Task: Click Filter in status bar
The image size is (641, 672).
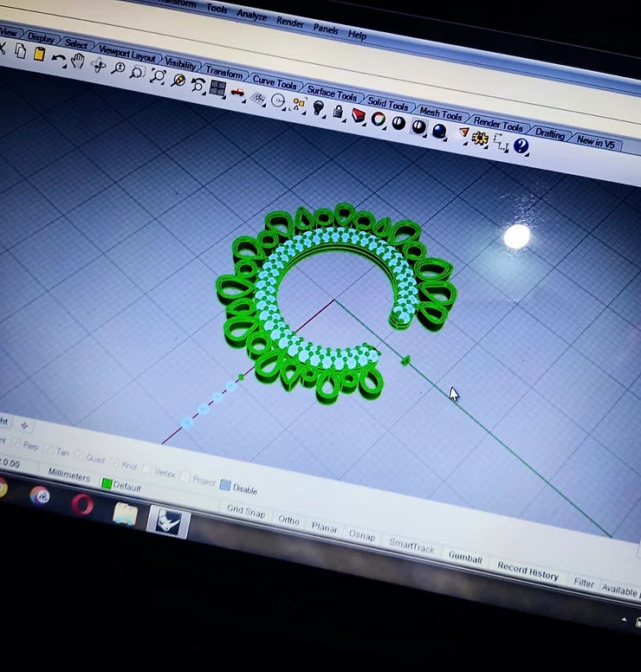Action: pos(584,584)
